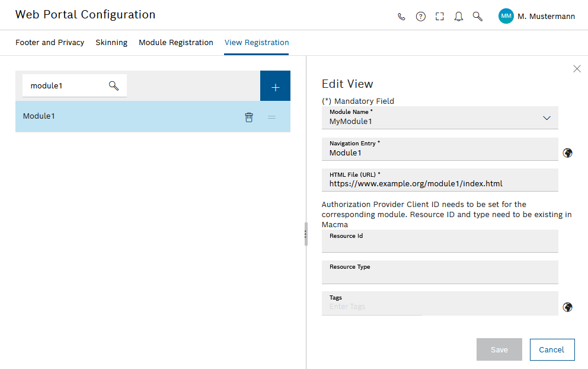588x369 pixels.
Task: Open the Module Name dropdown
Action: 440,117
